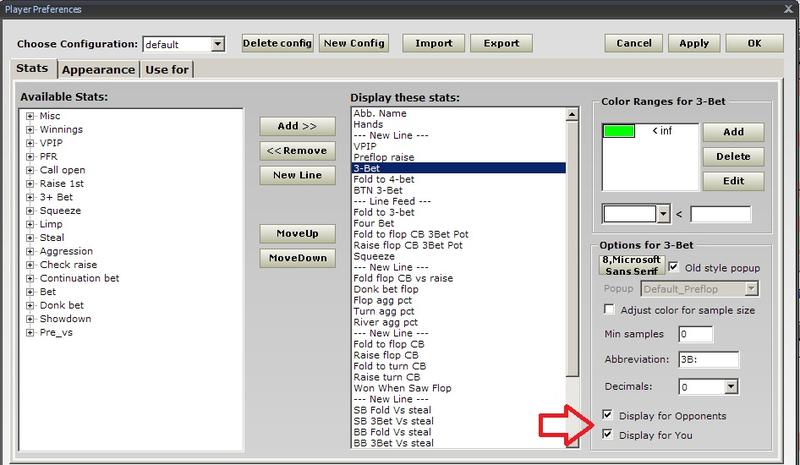Image resolution: width=800 pixels, height=465 pixels.
Task: Enable Adjust color for sample size
Action: (x=609, y=309)
